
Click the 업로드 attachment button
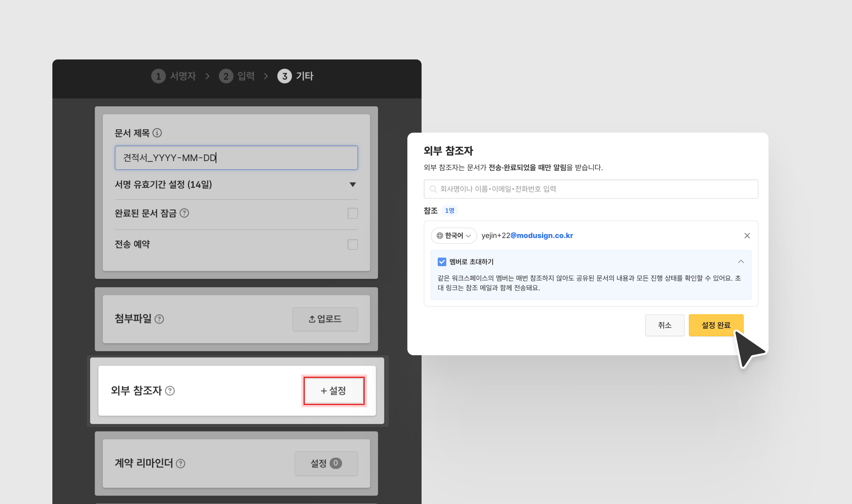(325, 319)
